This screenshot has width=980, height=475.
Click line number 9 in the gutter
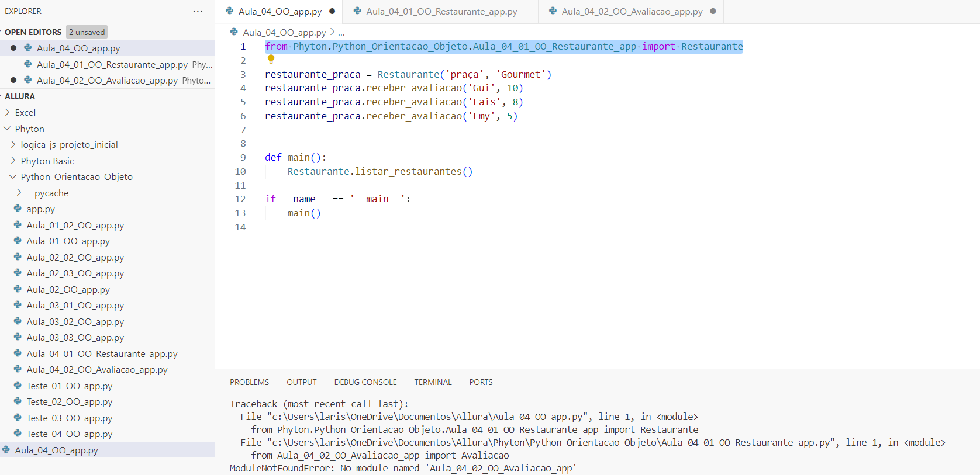(243, 157)
